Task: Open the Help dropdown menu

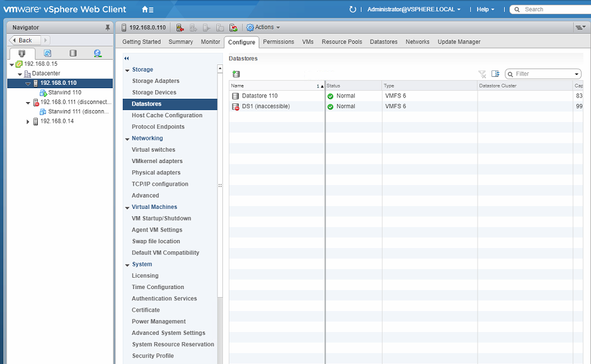Action: [485, 9]
